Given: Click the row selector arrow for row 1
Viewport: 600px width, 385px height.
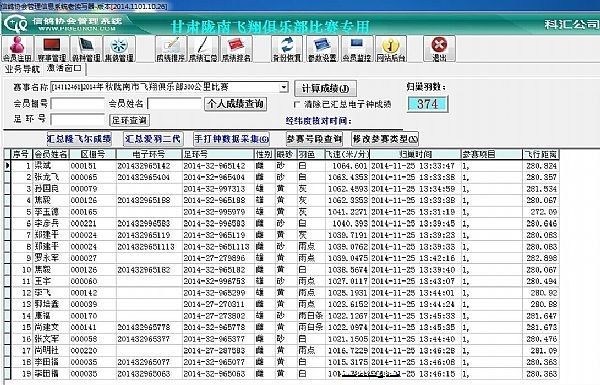Looking at the screenshot, I should [x=7, y=166].
